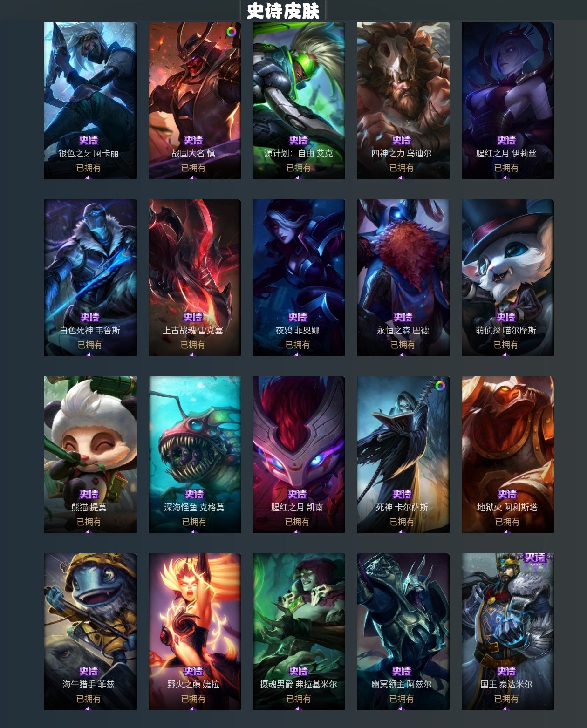Open the 腥红之月 伊莉丝 skin card
The height and width of the screenshot is (728, 587).
coord(508,101)
